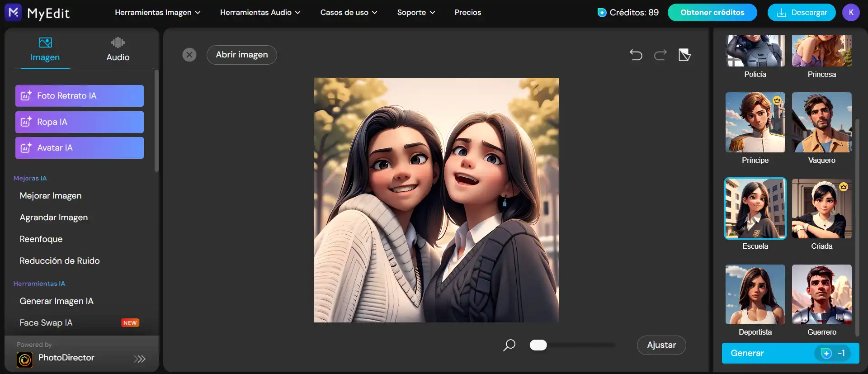This screenshot has height=374, width=868.
Task: Open the user profile avatar K
Action: coord(850,13)
